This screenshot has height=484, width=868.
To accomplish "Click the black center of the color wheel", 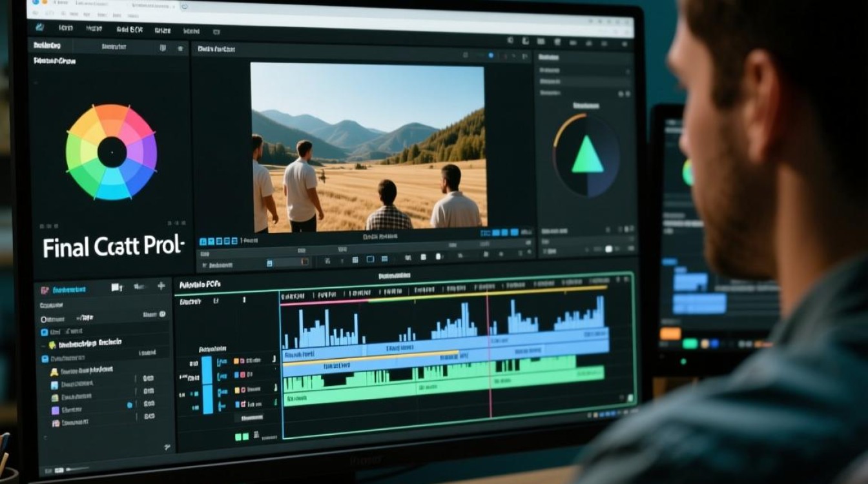I will 112,152.
